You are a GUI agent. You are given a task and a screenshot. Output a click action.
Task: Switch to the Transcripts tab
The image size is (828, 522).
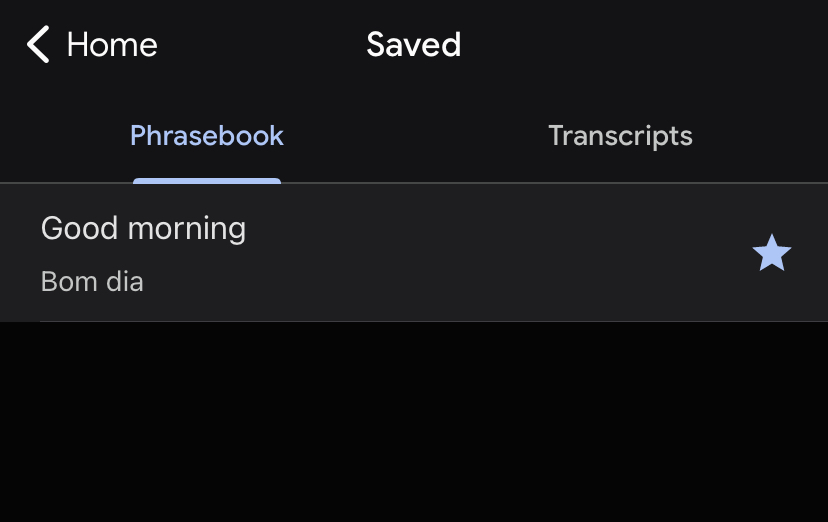620,136
